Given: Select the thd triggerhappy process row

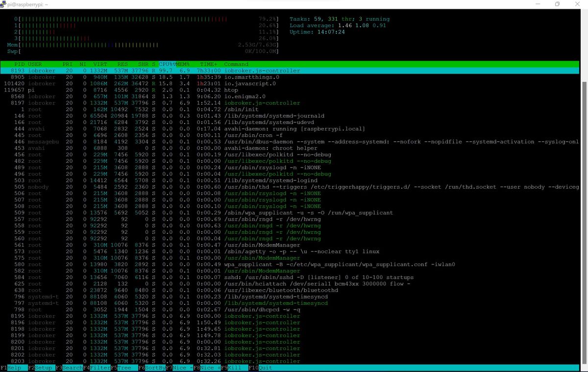Looking at the screenshot, I should [x=290, y=187].
